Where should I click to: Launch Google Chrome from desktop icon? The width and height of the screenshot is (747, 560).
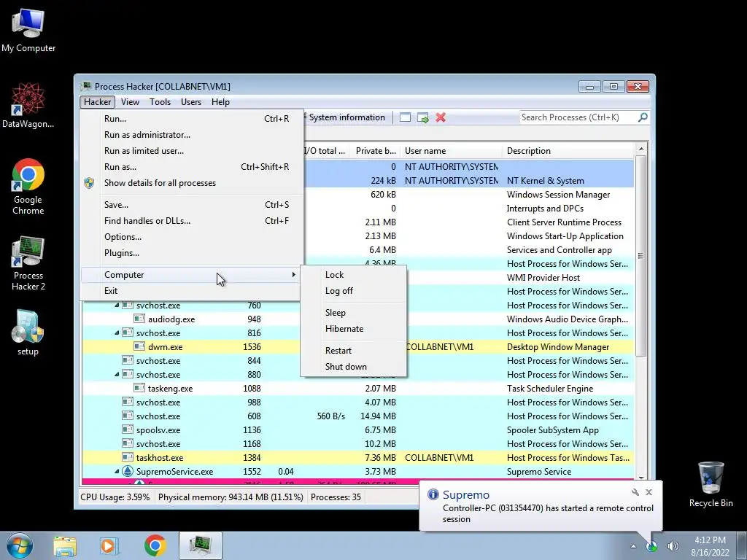coord(28,186)
